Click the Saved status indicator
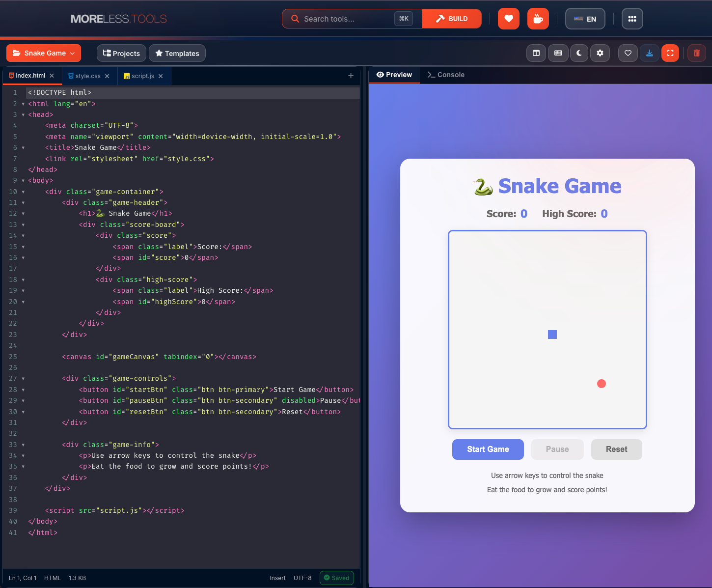The width and height of the screenshot is (712, 588). [337, 578]
